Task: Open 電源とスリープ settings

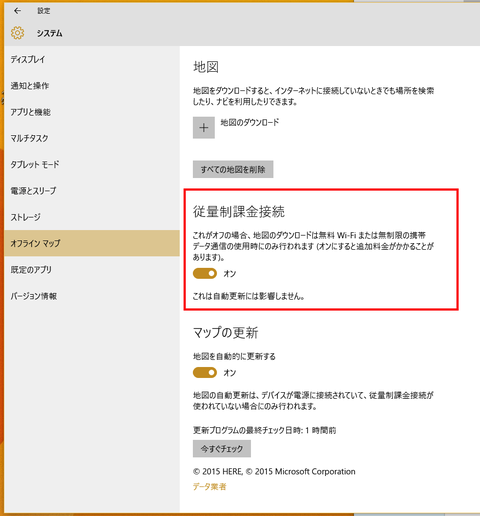Action: pos(92,191)
